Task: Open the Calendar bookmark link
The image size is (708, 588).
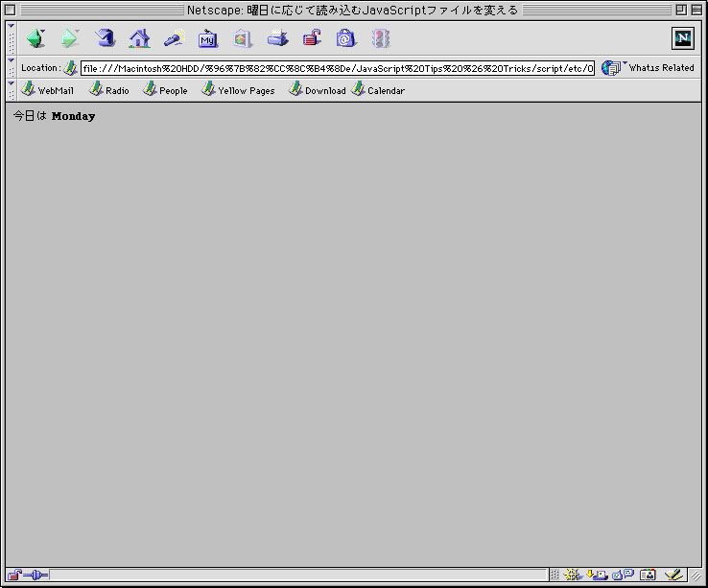Action: (378, 90)
